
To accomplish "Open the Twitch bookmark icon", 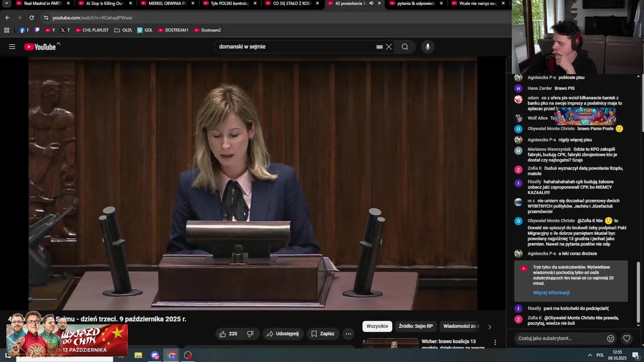I will 37,30.
